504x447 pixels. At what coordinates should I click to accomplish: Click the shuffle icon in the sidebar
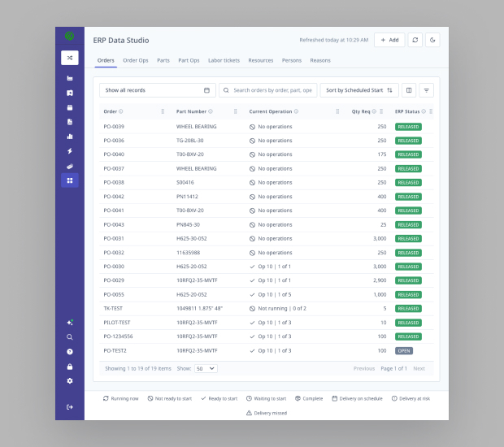tap(70, 58)
